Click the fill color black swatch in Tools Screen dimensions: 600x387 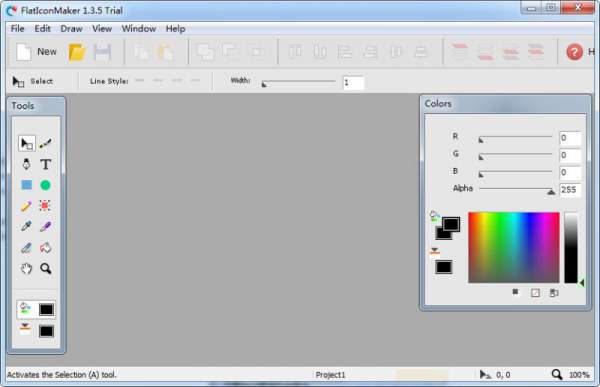[46, 309]
